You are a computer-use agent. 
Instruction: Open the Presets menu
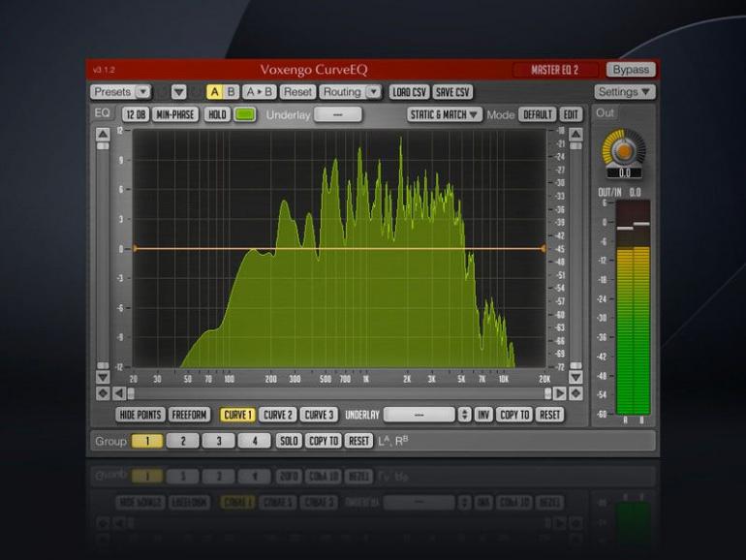pyautogui.click(x=112, y=92)
